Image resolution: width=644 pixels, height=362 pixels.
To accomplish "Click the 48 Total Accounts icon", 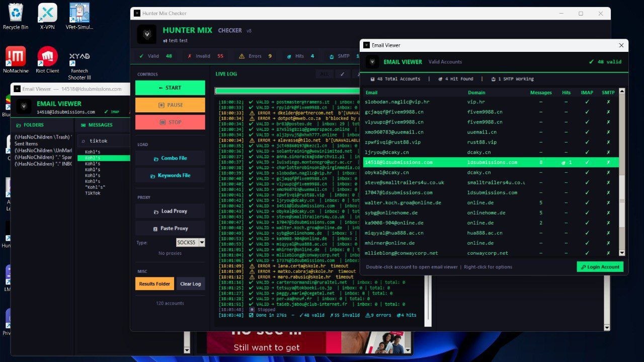I will tap(372, 79).
